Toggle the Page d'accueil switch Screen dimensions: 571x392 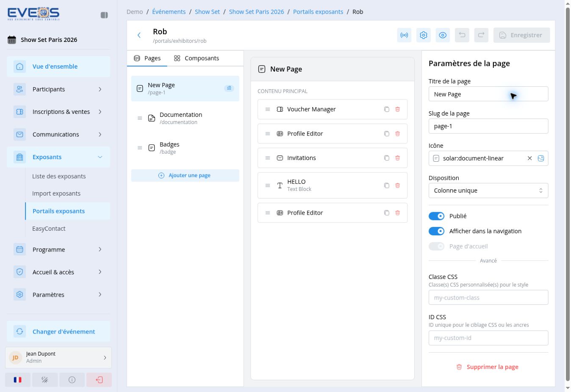pos(436,246)
